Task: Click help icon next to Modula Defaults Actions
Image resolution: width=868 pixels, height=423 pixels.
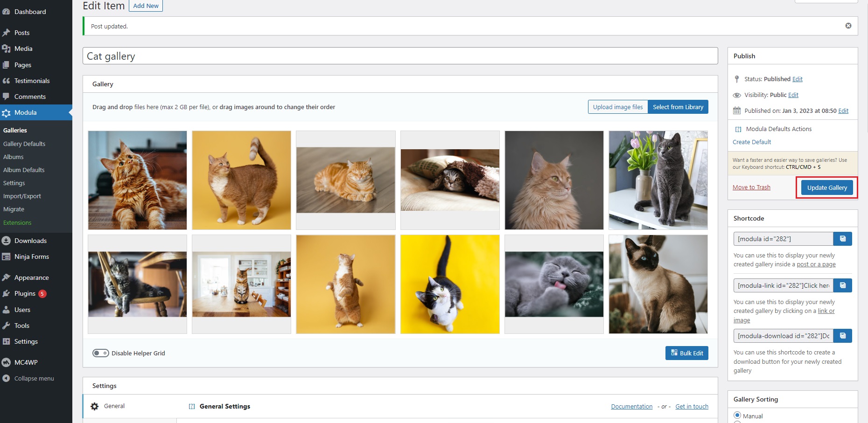Action: 738,129
